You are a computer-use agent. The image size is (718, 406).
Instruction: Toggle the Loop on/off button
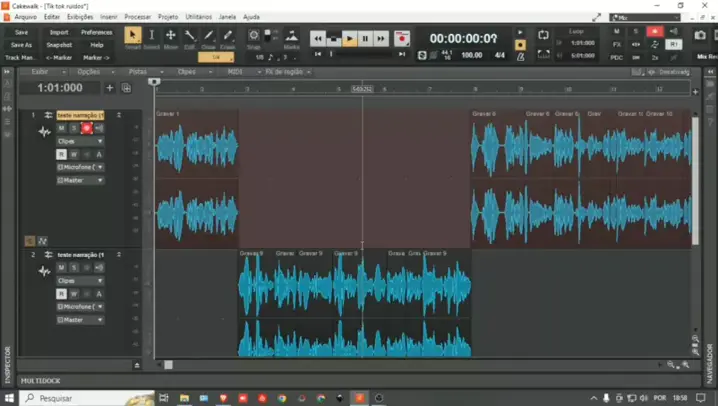pos(543,36)
